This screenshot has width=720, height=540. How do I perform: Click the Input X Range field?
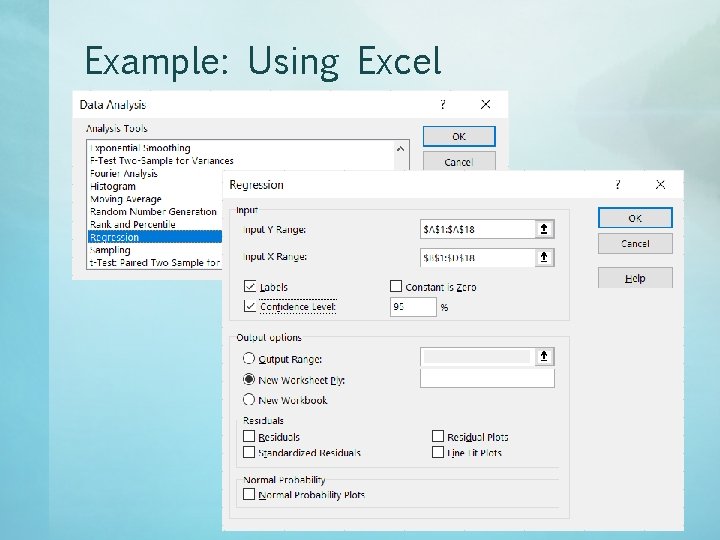[478, 257]
